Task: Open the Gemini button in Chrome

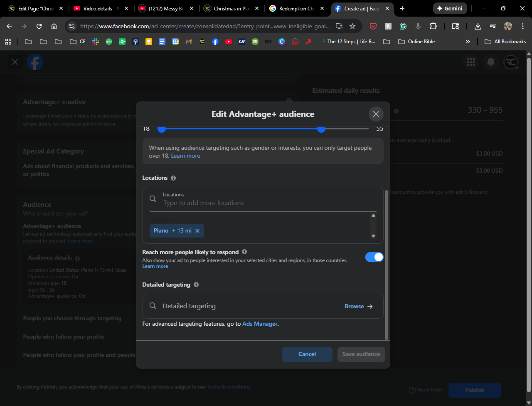Action: coord(450,8)
